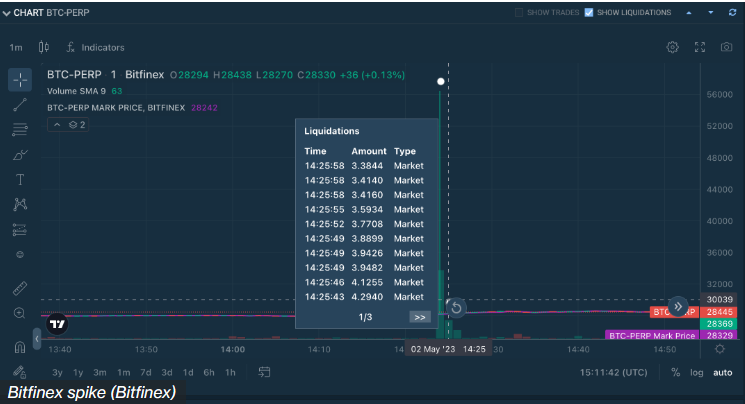Move chart panel up
Viewport: 745px width, 404px height.
[689, 13]
